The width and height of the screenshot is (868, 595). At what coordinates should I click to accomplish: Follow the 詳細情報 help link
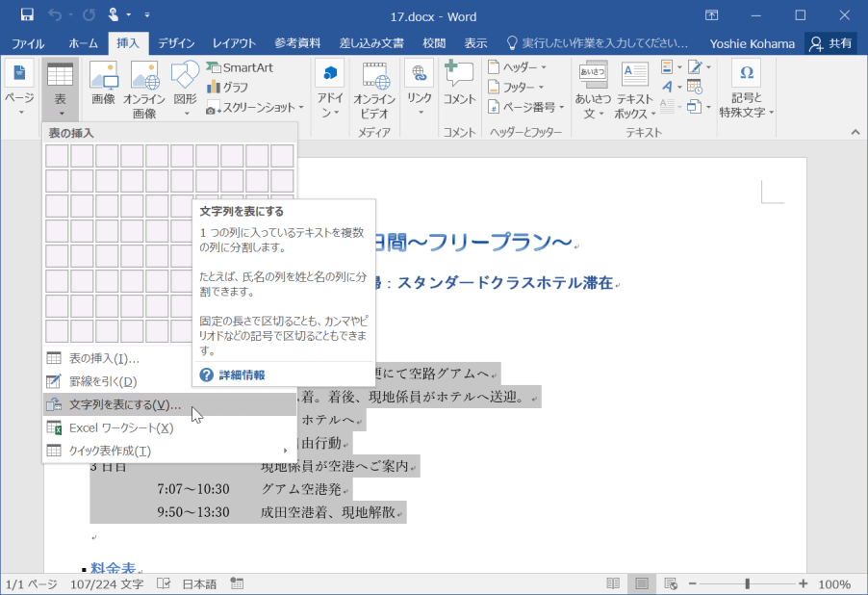[x=241, y=375]
